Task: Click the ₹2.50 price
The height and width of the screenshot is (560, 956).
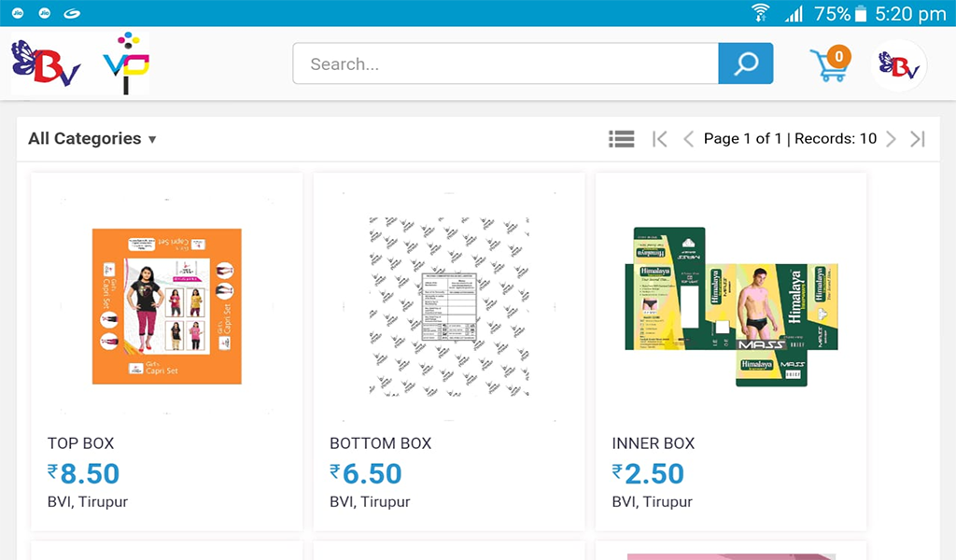Action: click(648, 473)
